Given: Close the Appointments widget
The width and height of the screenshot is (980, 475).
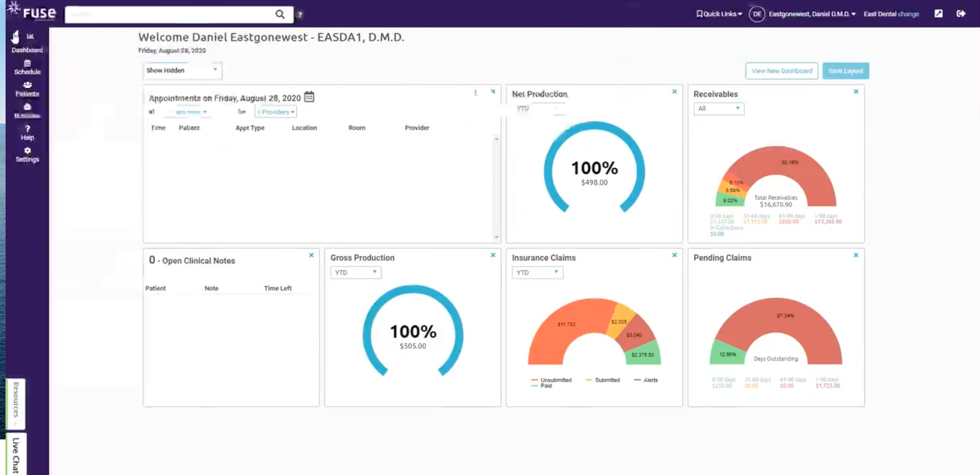Looking at the screenshot, I should [x=493, y=91].
